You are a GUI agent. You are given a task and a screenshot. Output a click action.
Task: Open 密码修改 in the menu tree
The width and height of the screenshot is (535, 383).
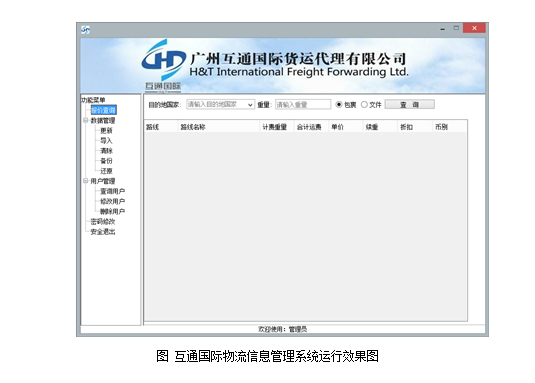103,222
